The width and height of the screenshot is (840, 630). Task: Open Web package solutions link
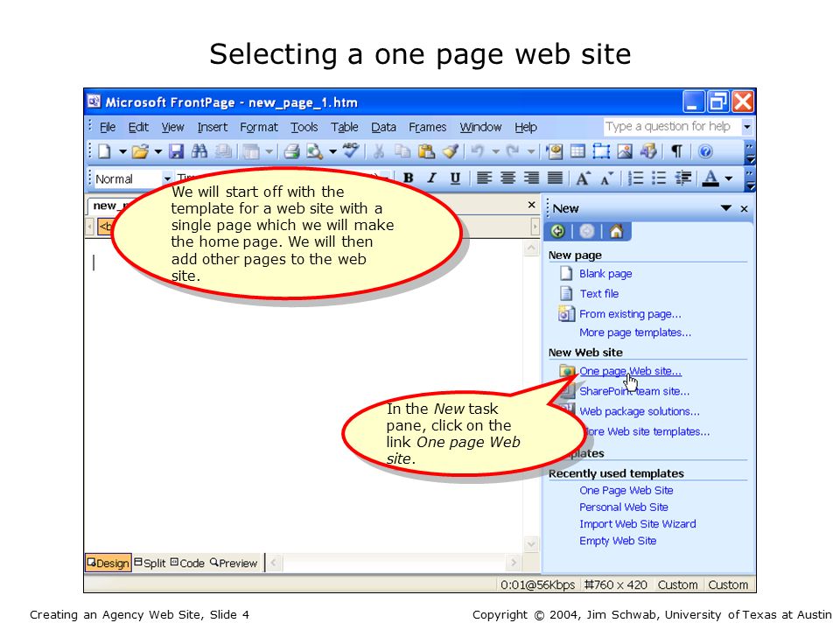pos(639,411)
